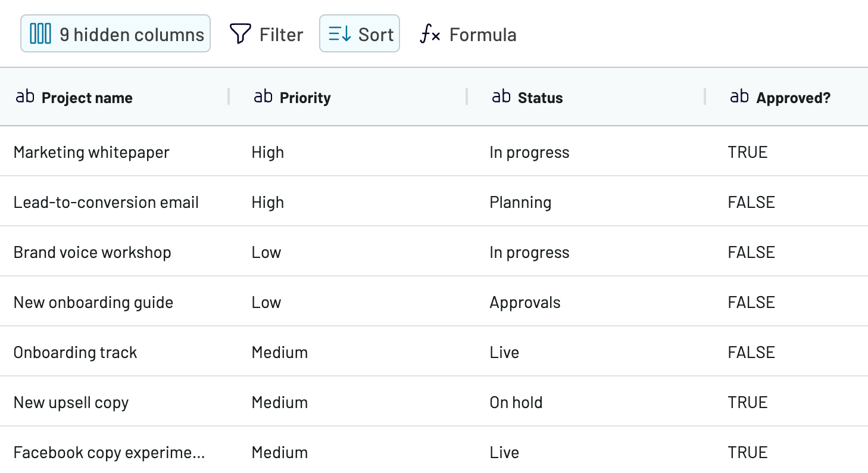The height and width of the screenshot is (473, 868).
Task: Click the Sort lines-arrow icon
Action: (340, 34)
